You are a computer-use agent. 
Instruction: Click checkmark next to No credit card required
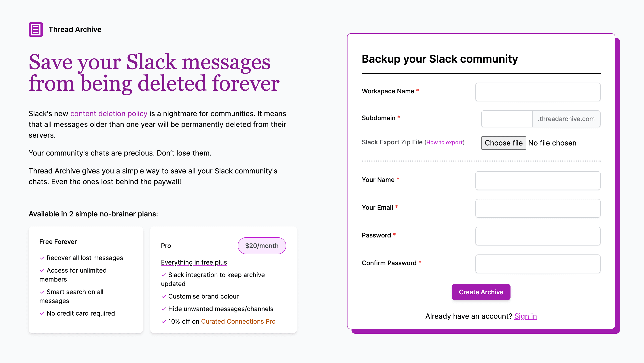click(x=42, y=314)
